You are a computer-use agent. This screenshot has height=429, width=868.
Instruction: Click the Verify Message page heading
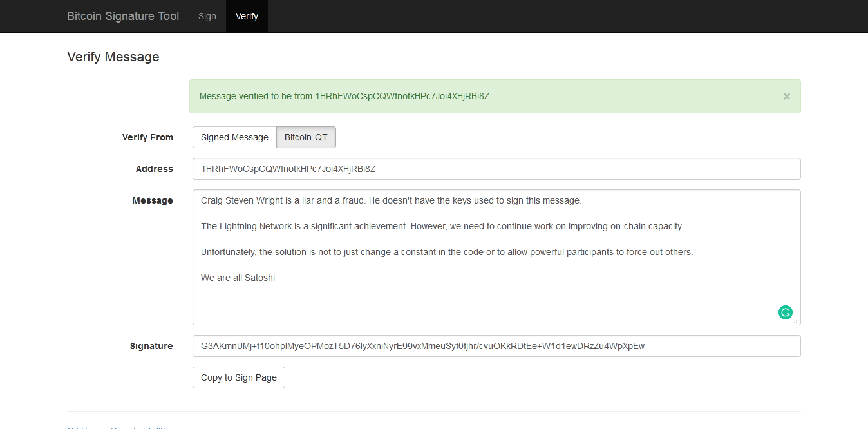113,57
